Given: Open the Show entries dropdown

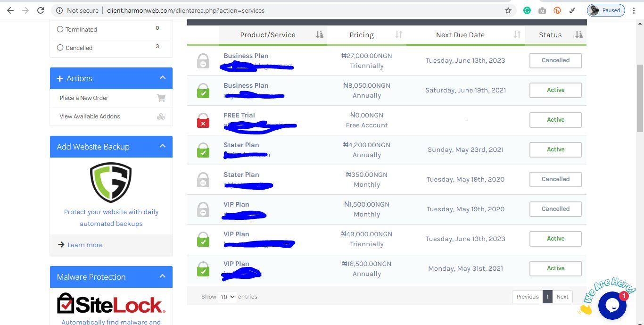Looking at the screenshot, I should tap(227, 297).
